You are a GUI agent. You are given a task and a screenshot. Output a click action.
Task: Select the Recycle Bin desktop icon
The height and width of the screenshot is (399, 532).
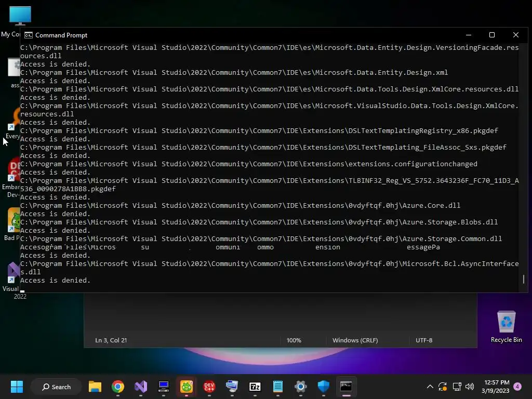(x=506, y=326)
